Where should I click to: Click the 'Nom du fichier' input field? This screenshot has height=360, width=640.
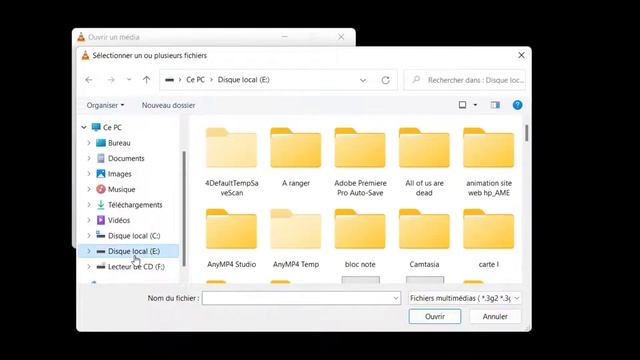[301, 298]
